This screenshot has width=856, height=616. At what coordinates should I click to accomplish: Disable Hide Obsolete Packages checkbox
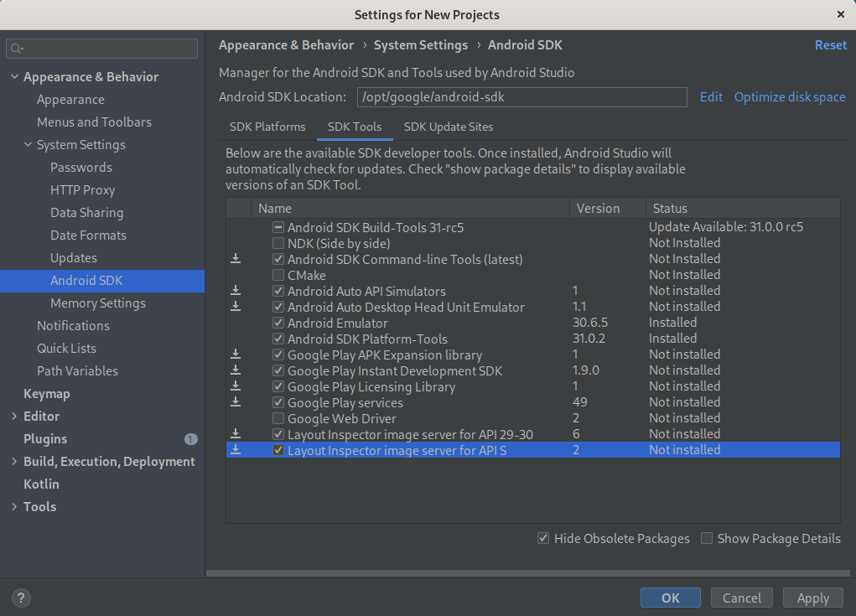pyautogui.click(x=543, y=539)
